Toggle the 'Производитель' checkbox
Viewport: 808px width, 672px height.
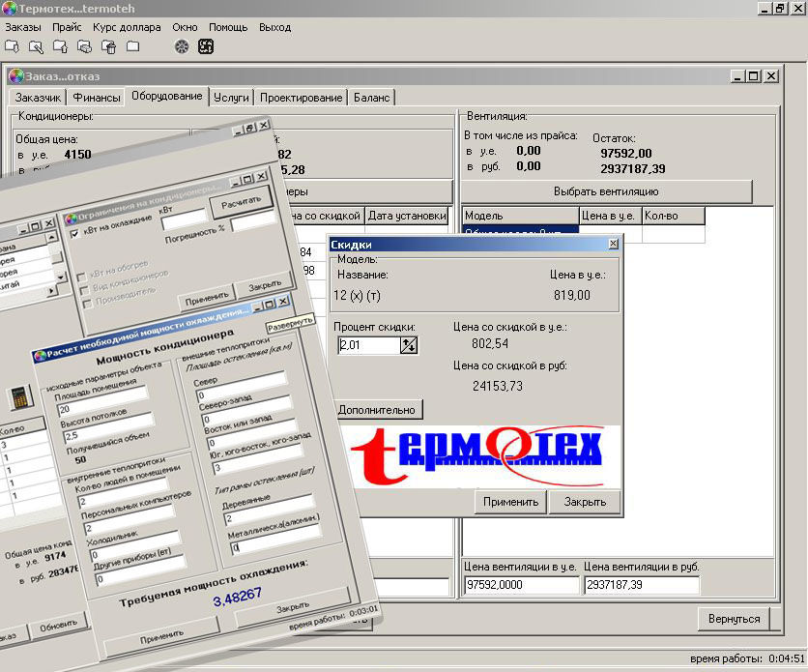click(x=88, y=304)
